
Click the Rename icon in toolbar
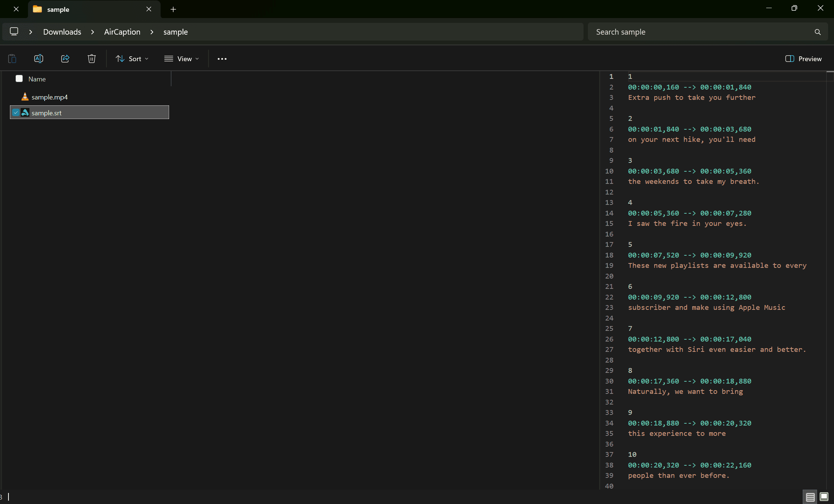click(x=39, y=59)
